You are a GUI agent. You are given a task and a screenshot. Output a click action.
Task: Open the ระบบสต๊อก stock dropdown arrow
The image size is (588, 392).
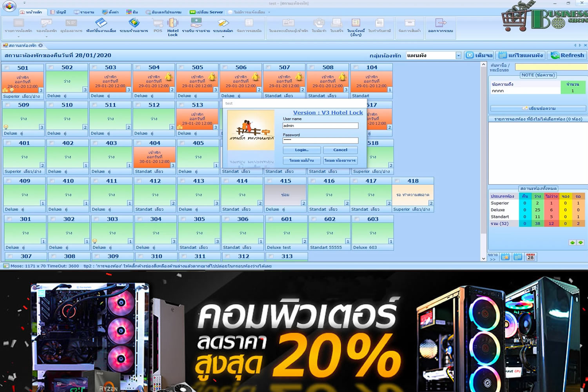[x=223, y=37]
